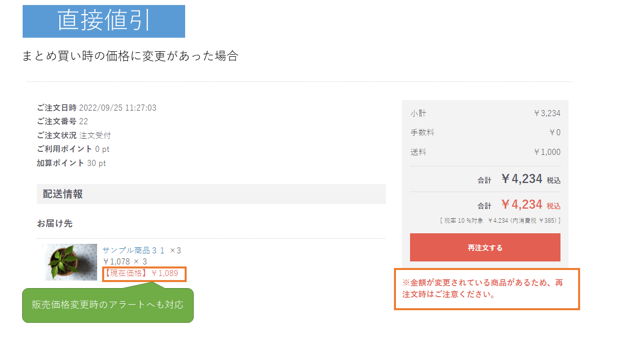Click the 【現在価格】￥1,089 price label

tap(144, 274)
